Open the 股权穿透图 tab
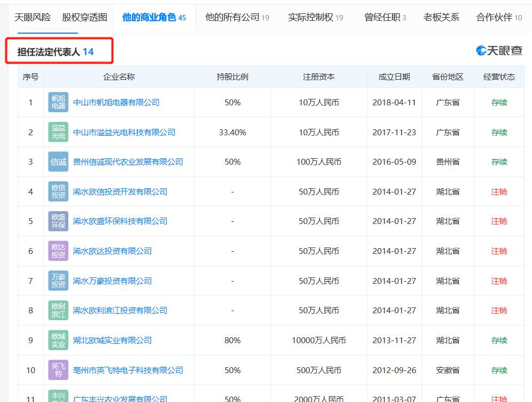532x402 pixels. click(83, 17)
